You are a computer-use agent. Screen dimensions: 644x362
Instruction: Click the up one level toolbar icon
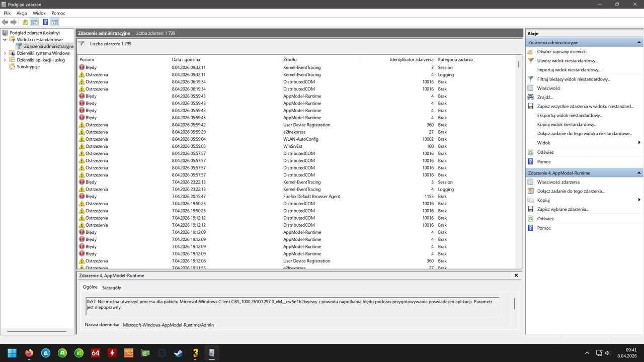tap(25, 22)
